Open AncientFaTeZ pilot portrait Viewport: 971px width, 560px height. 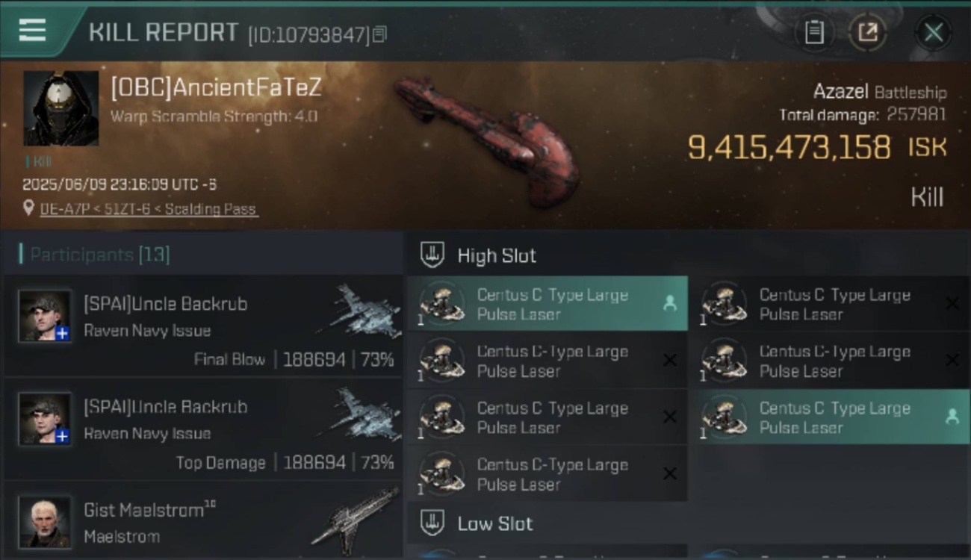click(61, 108)
